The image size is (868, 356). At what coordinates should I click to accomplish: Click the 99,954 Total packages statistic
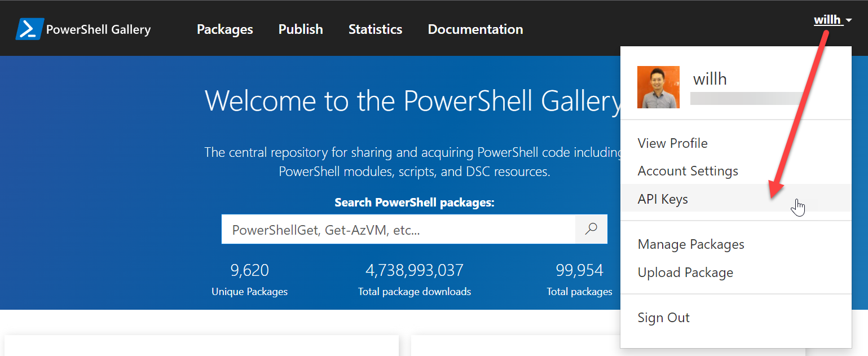pyautogui.click(x=580, y=280)
